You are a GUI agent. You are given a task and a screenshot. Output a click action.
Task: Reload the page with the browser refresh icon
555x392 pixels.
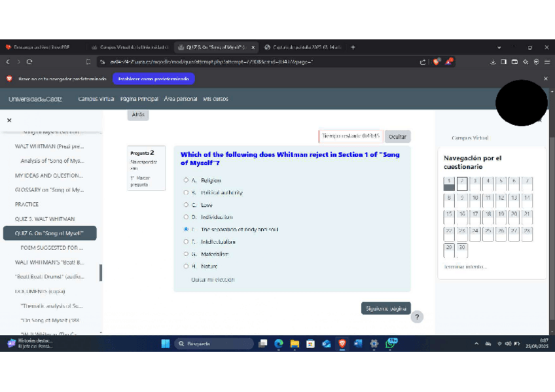click(x=29, y=62)
